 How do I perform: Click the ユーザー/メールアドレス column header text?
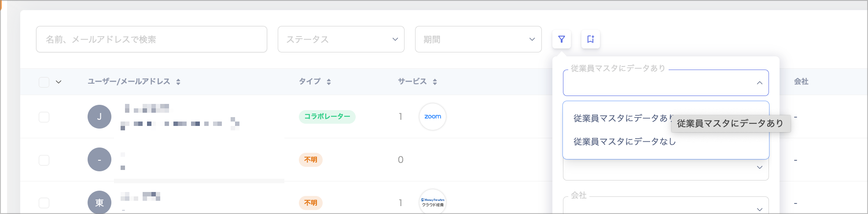coord(129,81)
